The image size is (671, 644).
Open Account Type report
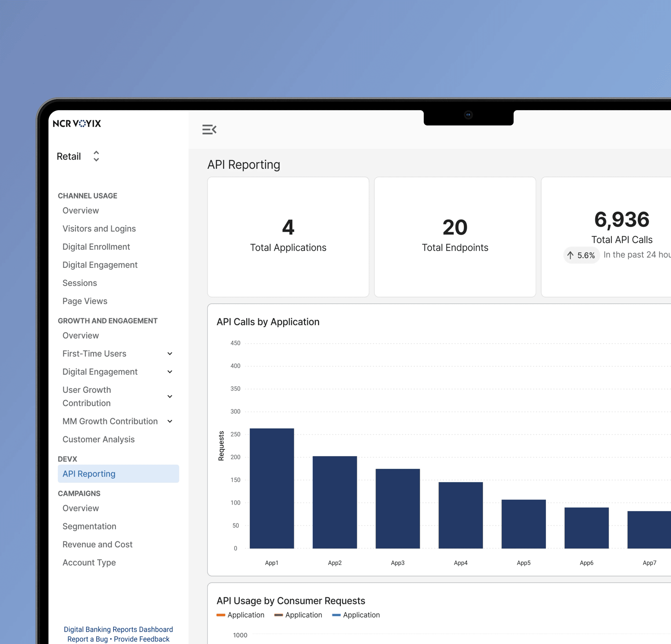point(89,562)
